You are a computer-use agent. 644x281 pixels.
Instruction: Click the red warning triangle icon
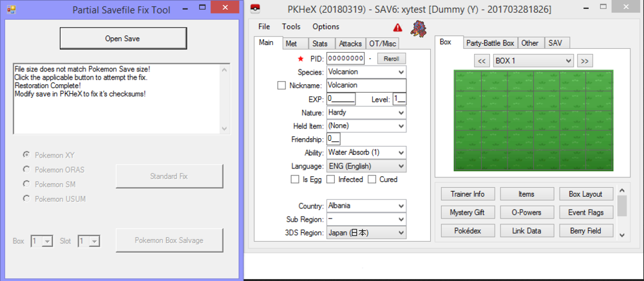(398, 28)
